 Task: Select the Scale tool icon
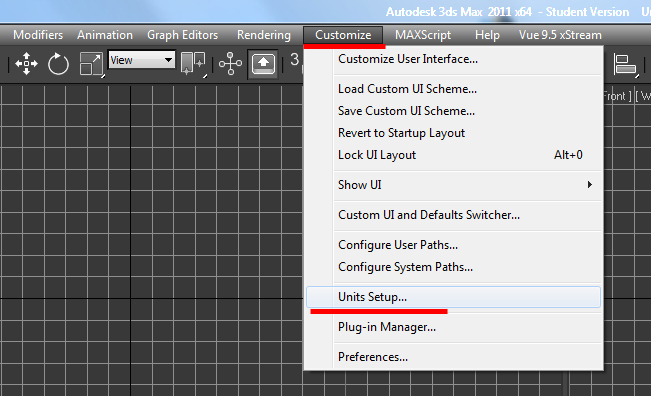pyautogui.click(x=91, y=64)
